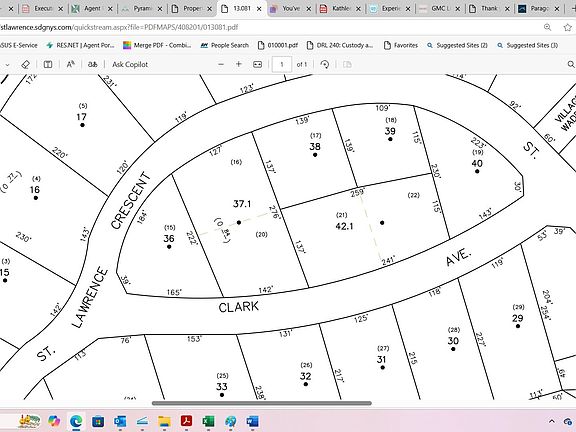
Task: Switch to the Pyrami browser tab
Action: click(141, 8)
